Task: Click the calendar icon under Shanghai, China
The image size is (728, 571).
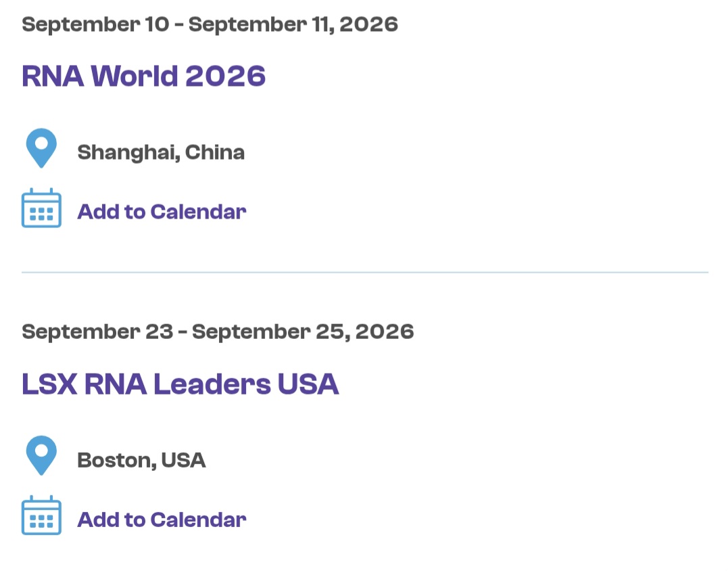Action: pyautogui.click(x=41, y=208)
